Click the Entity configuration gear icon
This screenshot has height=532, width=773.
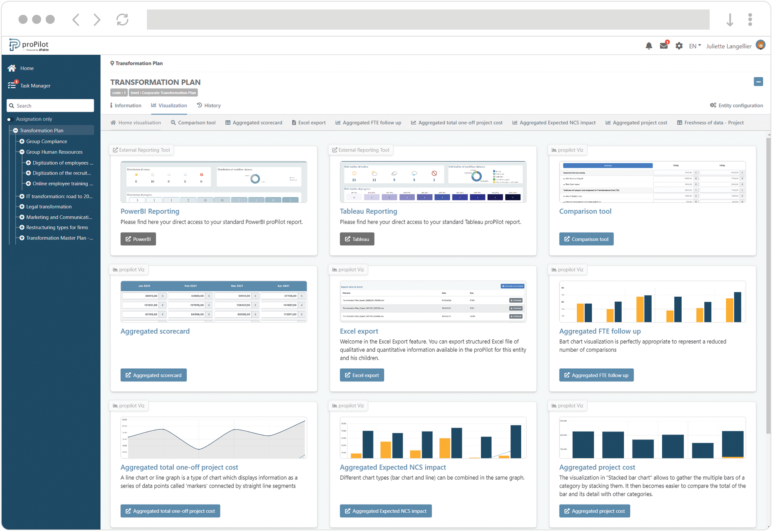pos(713,105)
